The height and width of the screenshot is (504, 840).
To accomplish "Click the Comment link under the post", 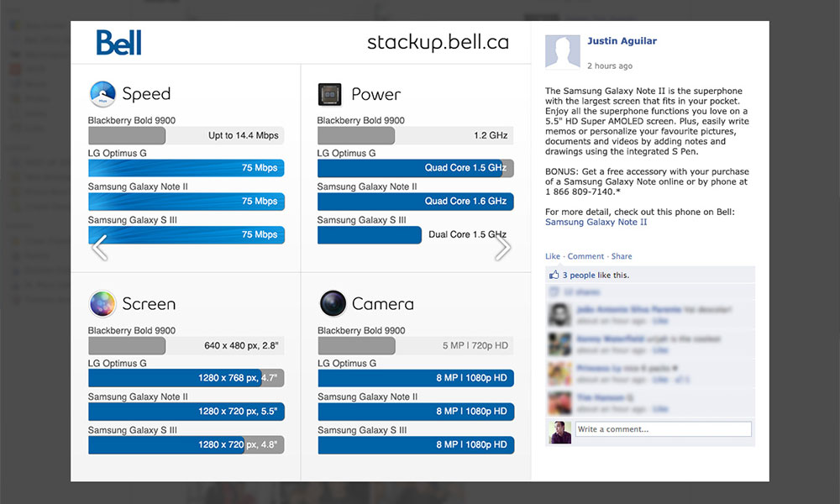I will point(585,256).
